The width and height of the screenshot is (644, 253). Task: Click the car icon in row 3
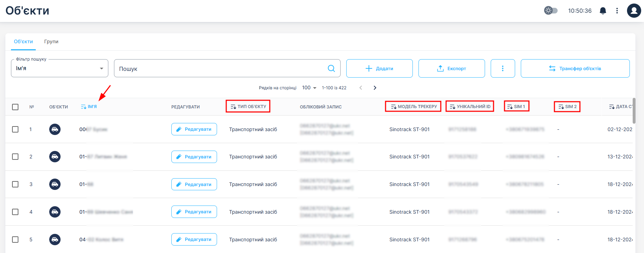coord(55,184)
